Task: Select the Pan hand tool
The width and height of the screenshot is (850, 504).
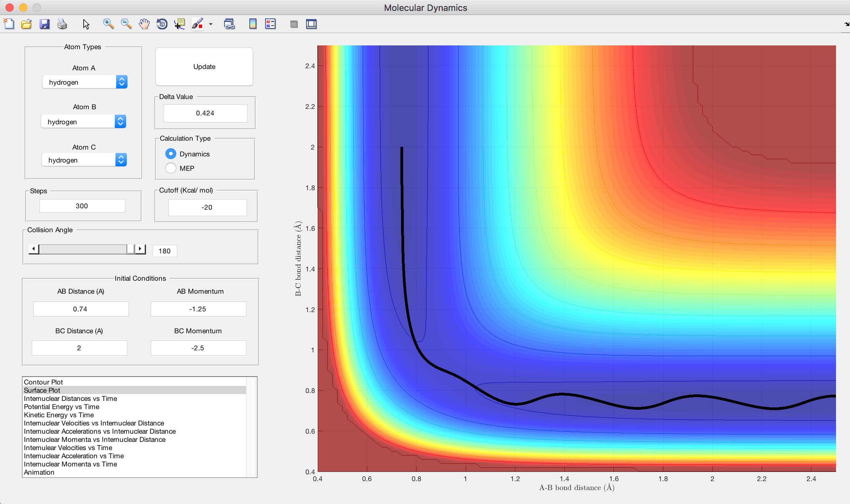Action: coord(144,24)
